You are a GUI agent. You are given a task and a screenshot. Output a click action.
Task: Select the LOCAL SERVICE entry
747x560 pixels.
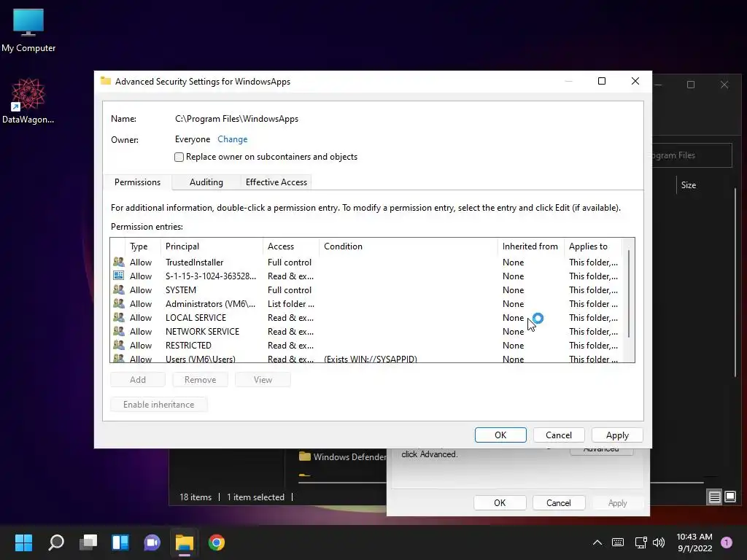(368, 317)
